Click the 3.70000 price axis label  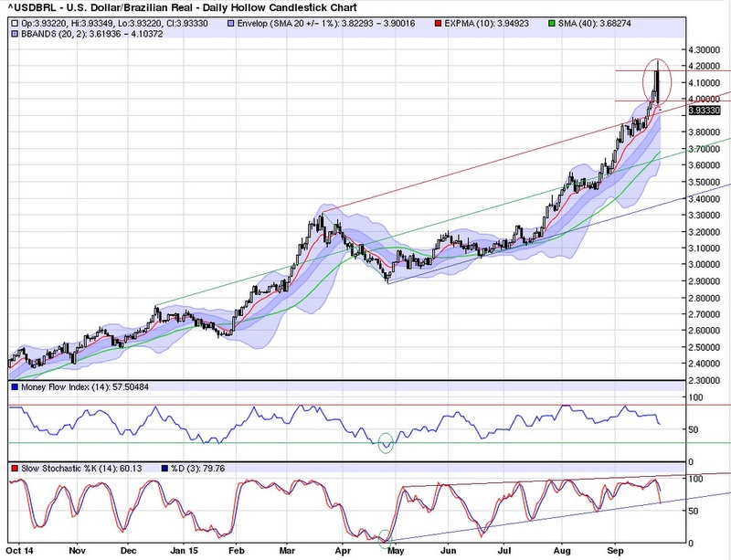(704, 149)
